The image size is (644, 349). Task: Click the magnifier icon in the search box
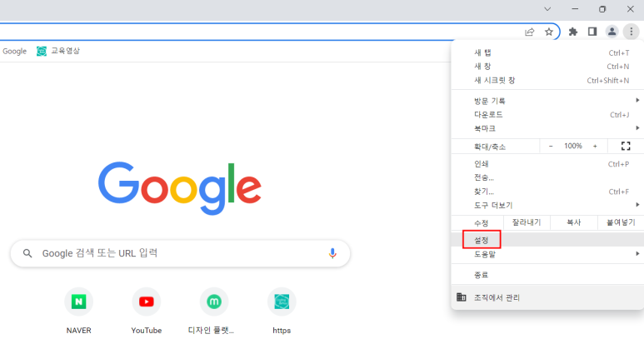click(27, 253)
